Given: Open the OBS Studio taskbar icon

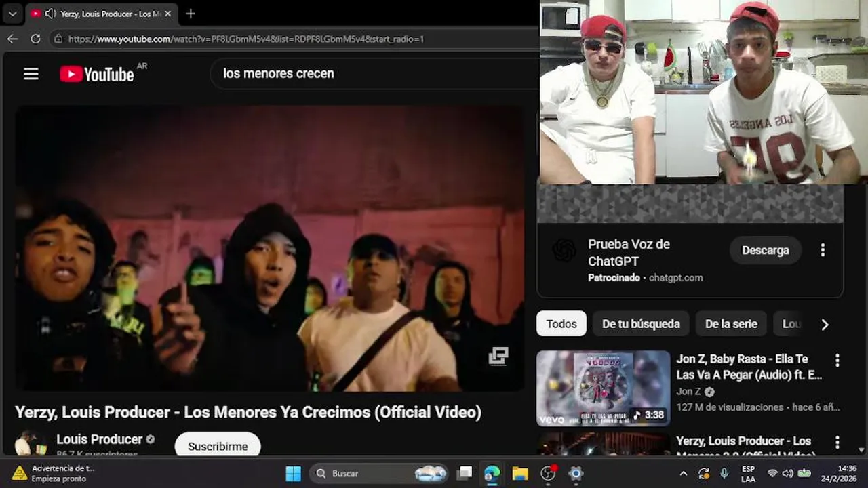Looking at the screenshot, I should (548, 473).
